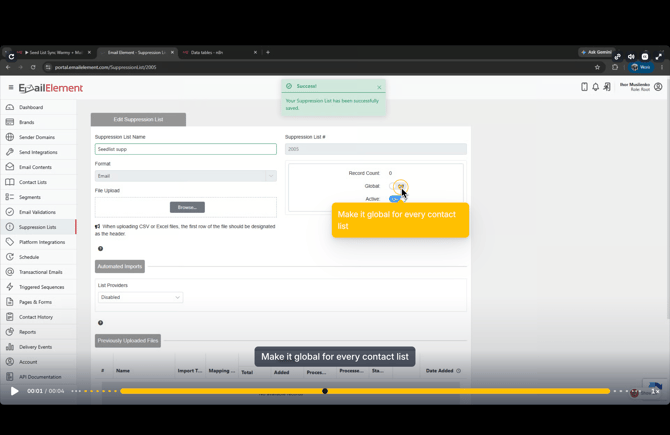This screenshot has width=670, height=435.
Task: Toggle video captions icon
Action: pos(645,56)
